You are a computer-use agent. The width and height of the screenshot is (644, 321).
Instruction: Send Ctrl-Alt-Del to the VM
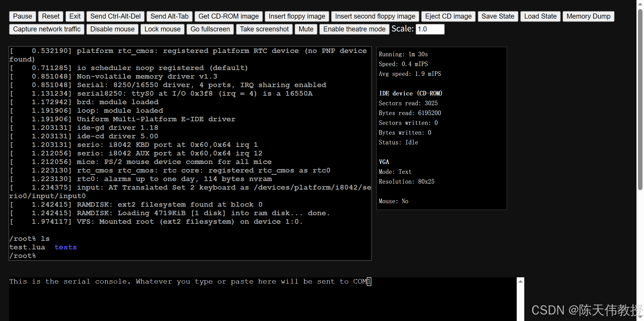[x=115, y=16]
